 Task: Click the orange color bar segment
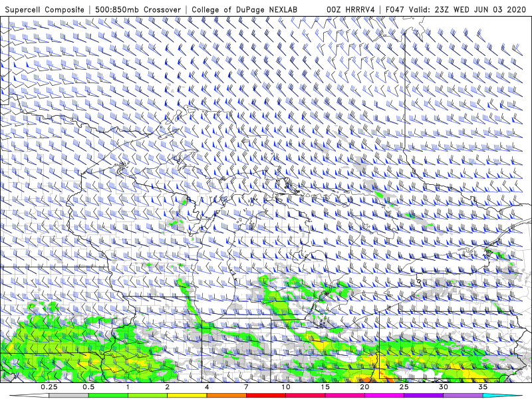pos(226,396)
